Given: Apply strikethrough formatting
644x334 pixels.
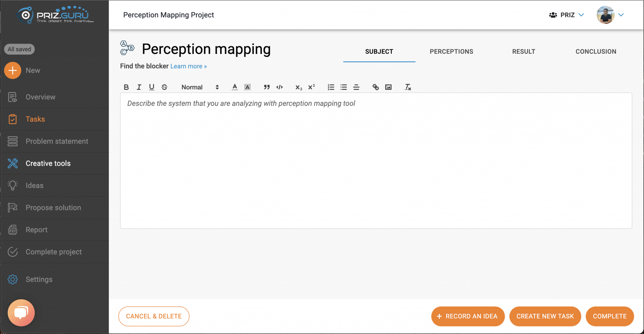Looking at the screenshot, I should [164, 87].
